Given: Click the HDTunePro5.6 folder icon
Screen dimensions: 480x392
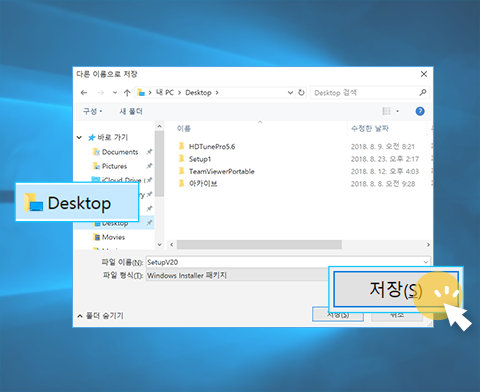Looking at the screenshot, I should click(x=182, y=146).
